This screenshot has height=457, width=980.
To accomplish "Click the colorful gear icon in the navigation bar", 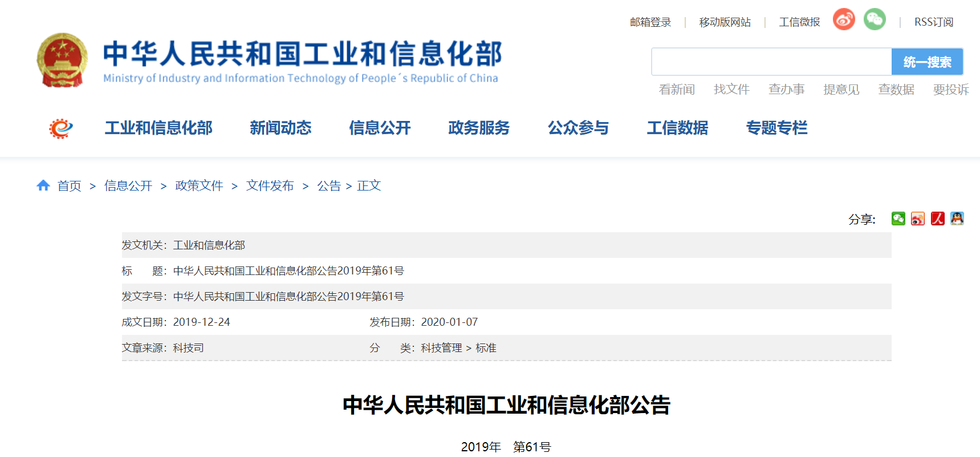I will [61, 128].
